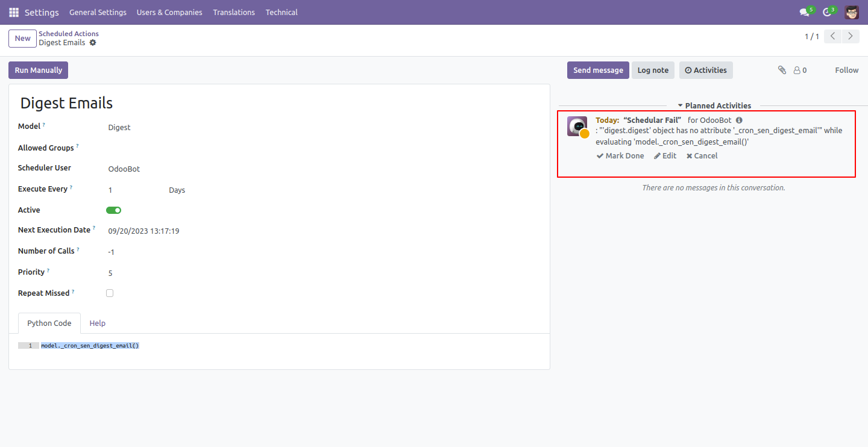Click the help mark next to Allowed Groups
This screenshot has height=447, width=868.
78,146
